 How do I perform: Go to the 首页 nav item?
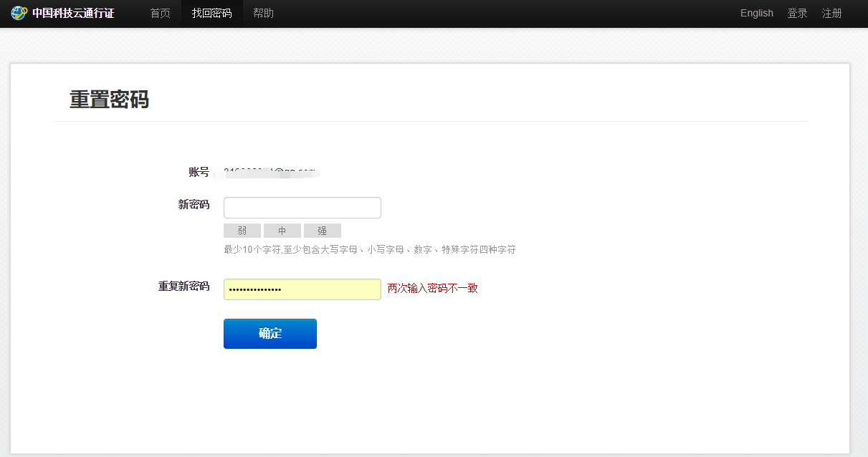pyautogui.click(x=161, y=14)
